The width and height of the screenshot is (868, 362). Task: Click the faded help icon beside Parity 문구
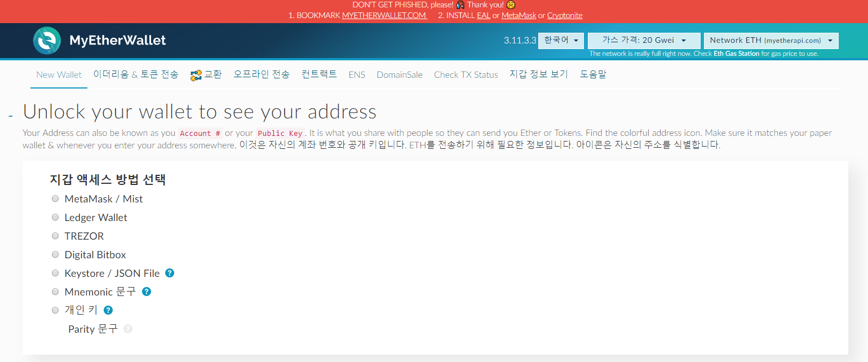(x=128, y=329)
